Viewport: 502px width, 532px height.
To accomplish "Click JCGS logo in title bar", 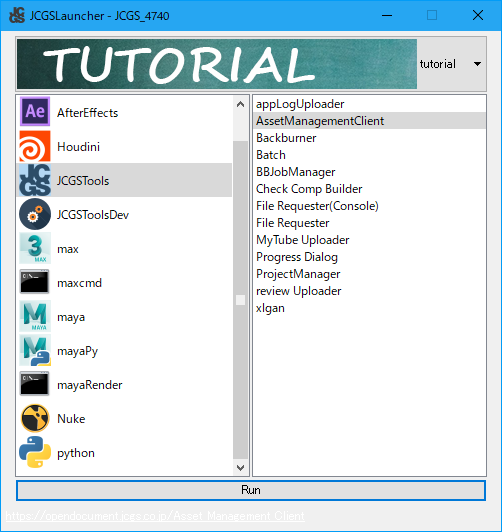I will (17, 15).
